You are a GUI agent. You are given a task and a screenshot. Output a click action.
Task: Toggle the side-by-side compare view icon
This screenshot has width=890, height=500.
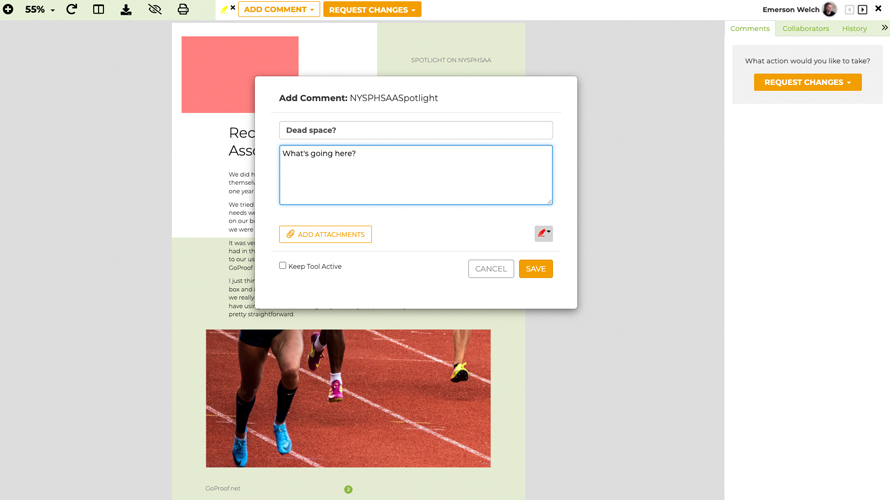coord(99,9)
